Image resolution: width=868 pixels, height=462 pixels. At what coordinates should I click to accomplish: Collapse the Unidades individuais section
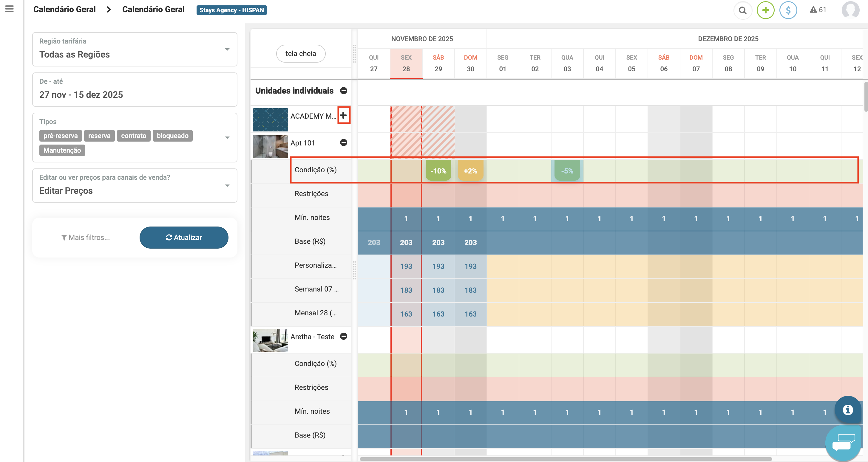pyautogui.click(x=343, y=91)
